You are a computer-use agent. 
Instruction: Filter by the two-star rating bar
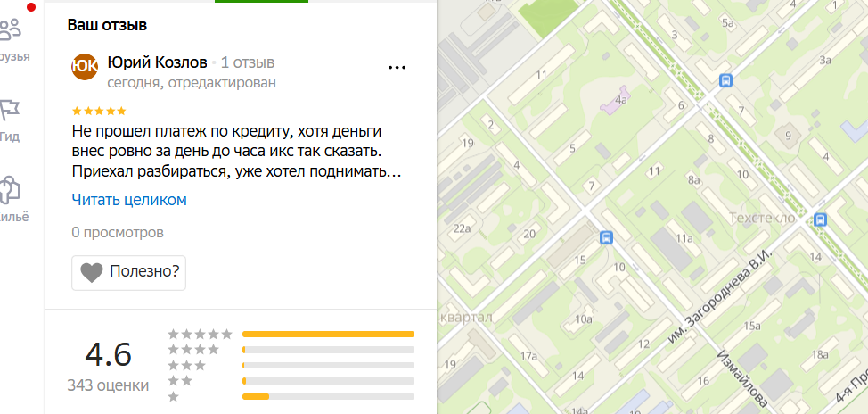[x=328, y=381]
